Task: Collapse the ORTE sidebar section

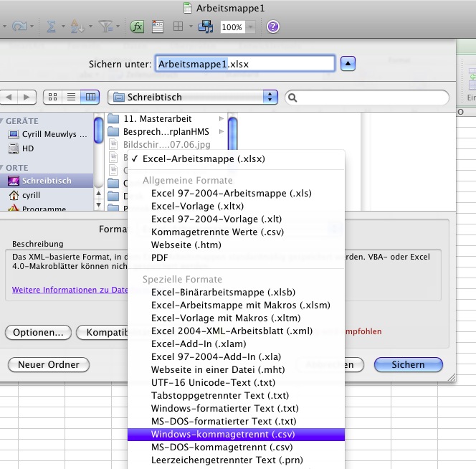Action: click(x=1, y=168)
